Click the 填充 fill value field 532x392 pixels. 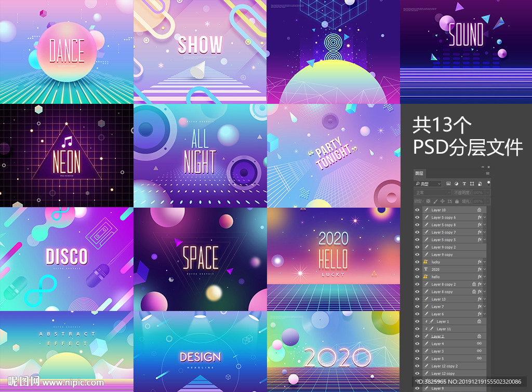tap(478, 201)
